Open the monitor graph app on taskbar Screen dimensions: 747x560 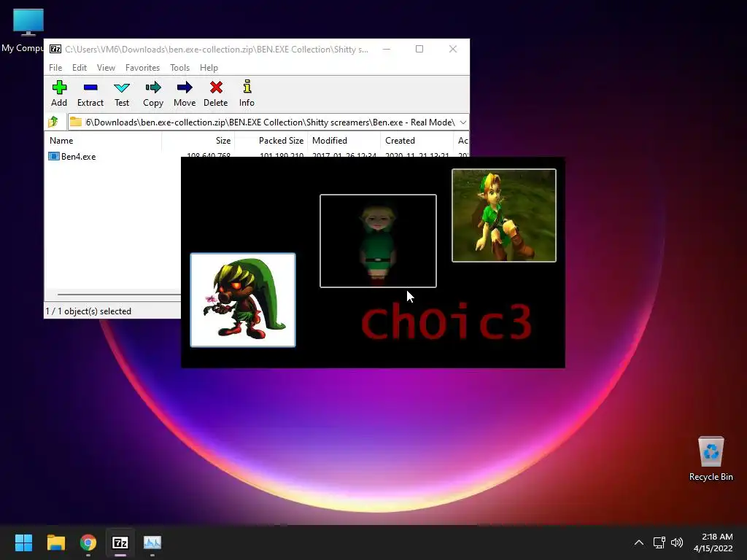point(152,542)
